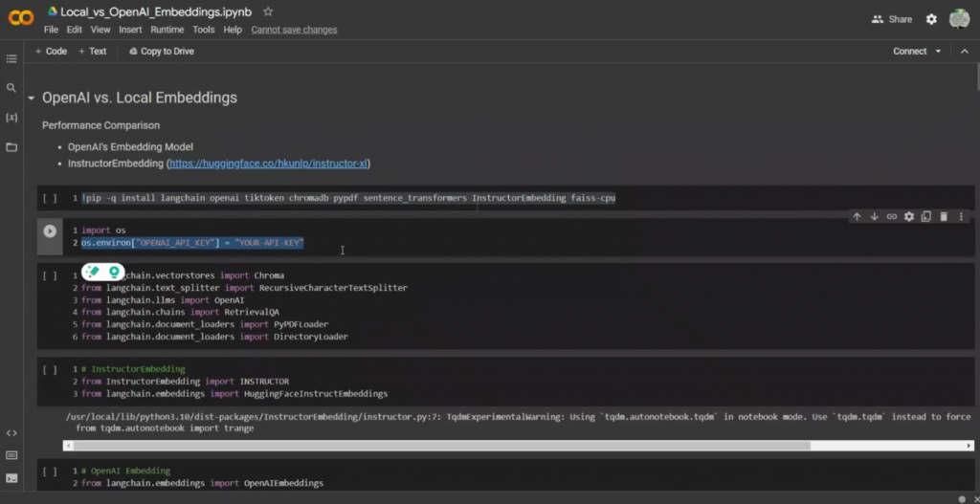Click output scrollbar left arrow
980x504 pixels.
(68, 446)
